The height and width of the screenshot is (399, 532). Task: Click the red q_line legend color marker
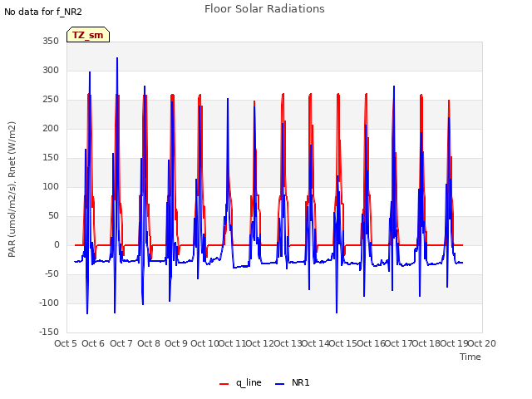coord(224,384)
